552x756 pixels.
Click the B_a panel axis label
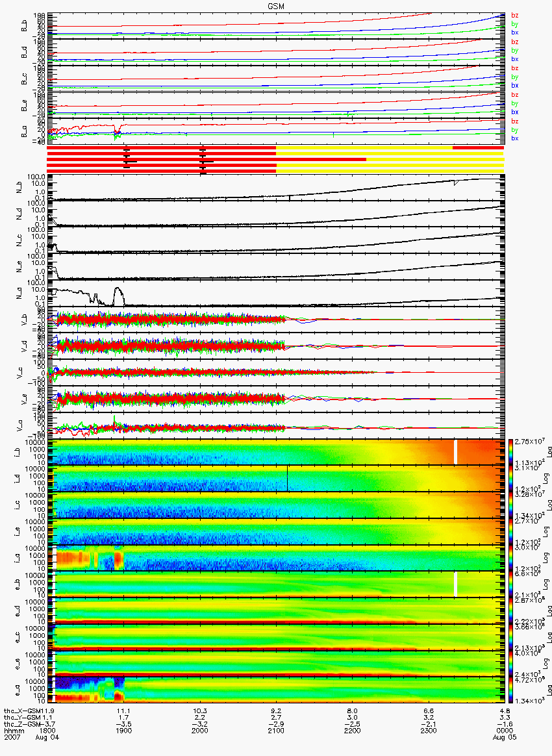(x=23, y=132)
